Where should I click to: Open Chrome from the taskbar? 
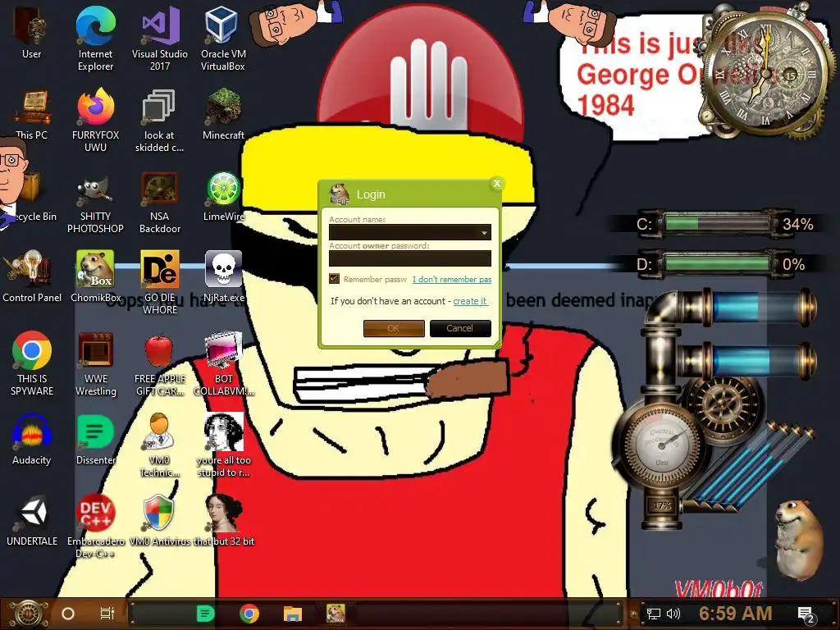(249, 614)
